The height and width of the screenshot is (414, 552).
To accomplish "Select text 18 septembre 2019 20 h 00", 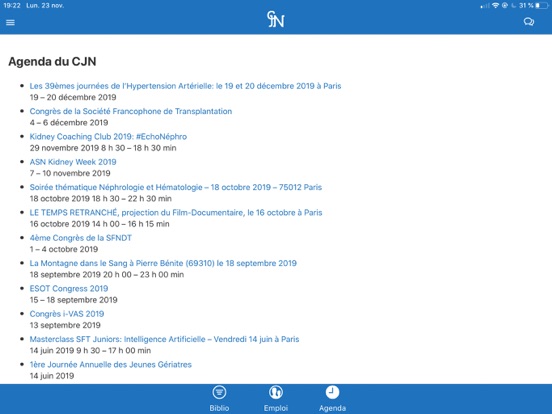I will coord(81,275).
